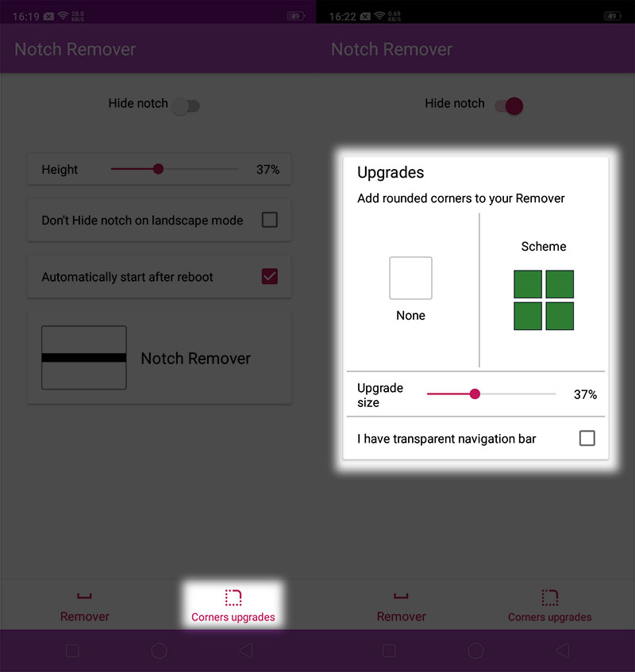Click the 37% Upgrade size value

585,394
